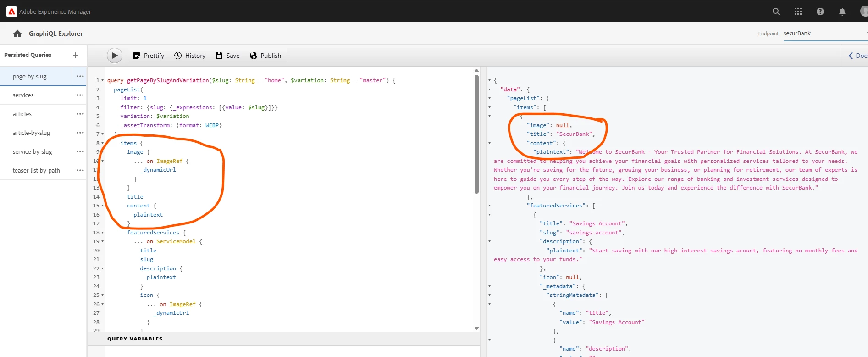This screenshot has height=357, width=868.
Task: Click the GraphiQL Explorer title
Action: (x=56, y=33)
